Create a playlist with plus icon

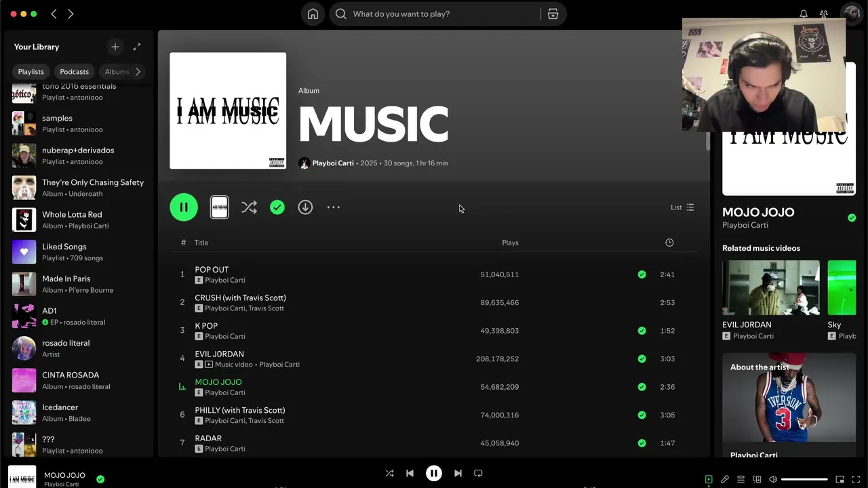(115, 47)
